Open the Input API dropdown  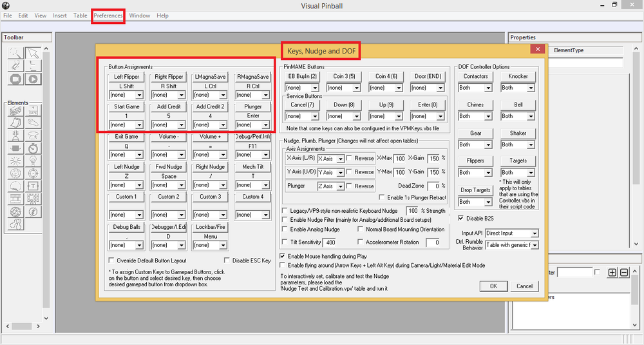point(511,233)
